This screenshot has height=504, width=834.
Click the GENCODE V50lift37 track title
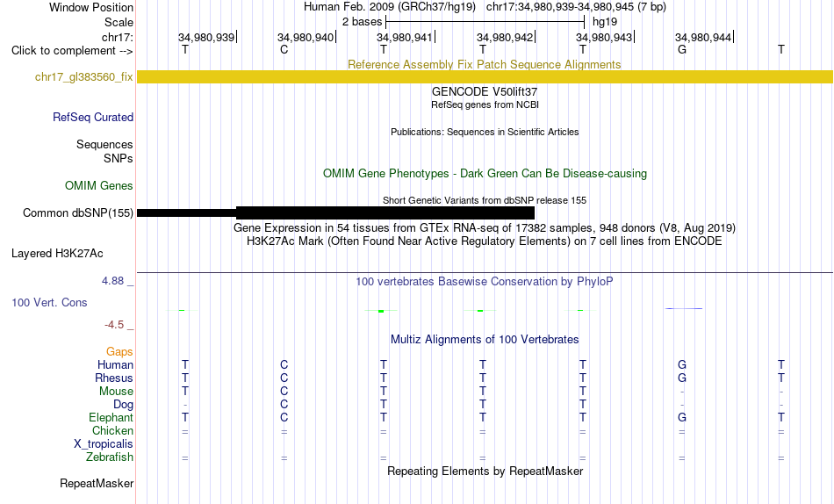(484, 91)
